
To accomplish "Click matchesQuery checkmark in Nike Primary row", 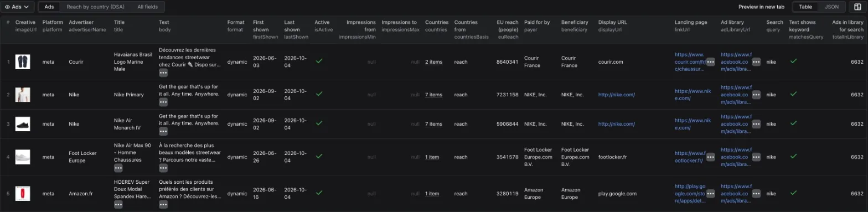I will tap(793, 94).
